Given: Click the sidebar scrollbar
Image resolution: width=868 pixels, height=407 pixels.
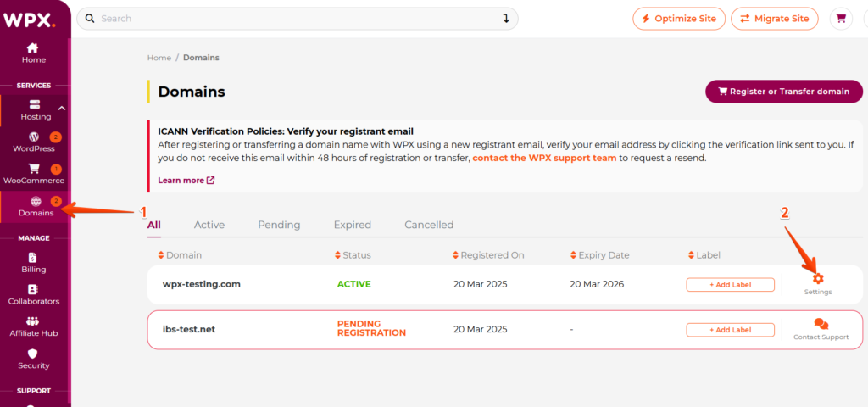Looking at the screenshot, I should pyautogui.click(x=69, y=220).
